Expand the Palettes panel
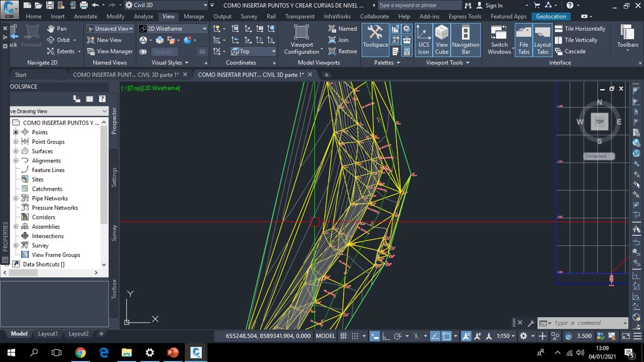The image size is (644, 362). [387, 62]
